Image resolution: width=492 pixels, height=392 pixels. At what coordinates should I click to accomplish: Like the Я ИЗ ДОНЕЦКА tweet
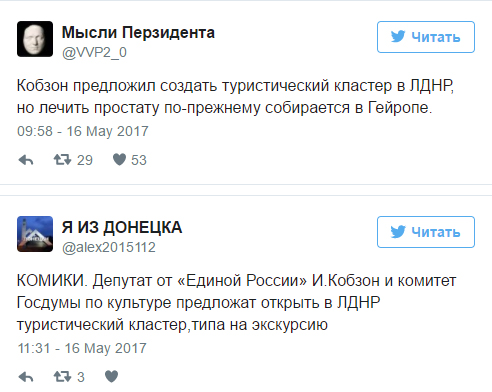pos(111,377)
